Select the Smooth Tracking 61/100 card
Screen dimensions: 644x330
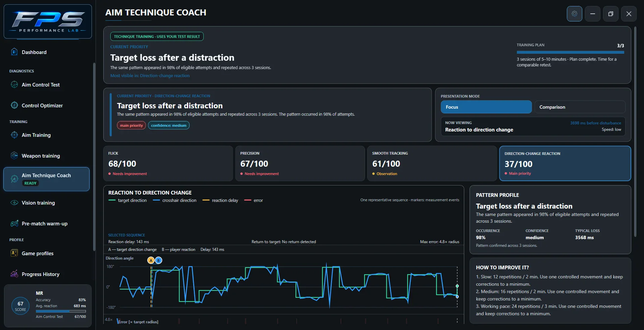(x=432, y=163)
